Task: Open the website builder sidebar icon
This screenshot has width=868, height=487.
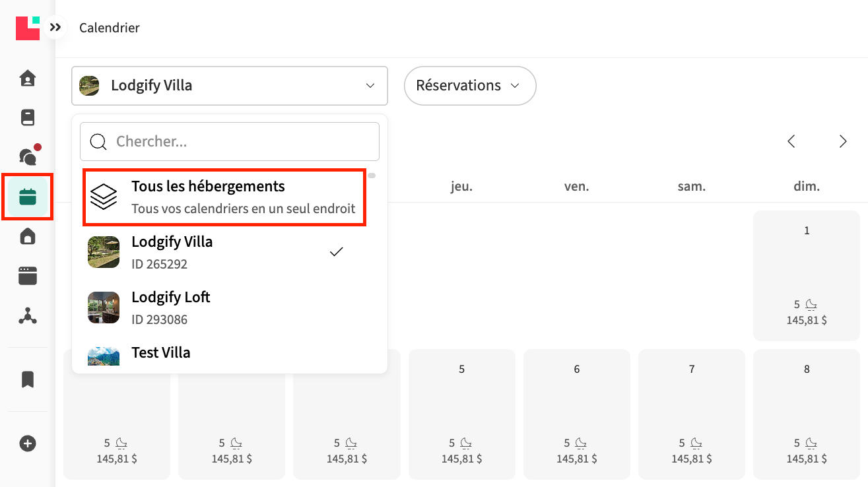Action: click(28, 276)
